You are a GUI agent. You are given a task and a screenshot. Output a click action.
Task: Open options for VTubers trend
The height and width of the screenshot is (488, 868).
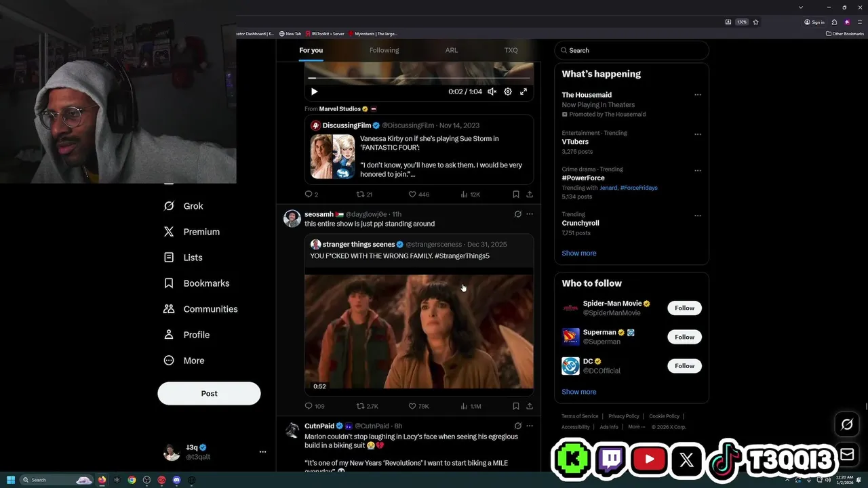pos(698,134)
